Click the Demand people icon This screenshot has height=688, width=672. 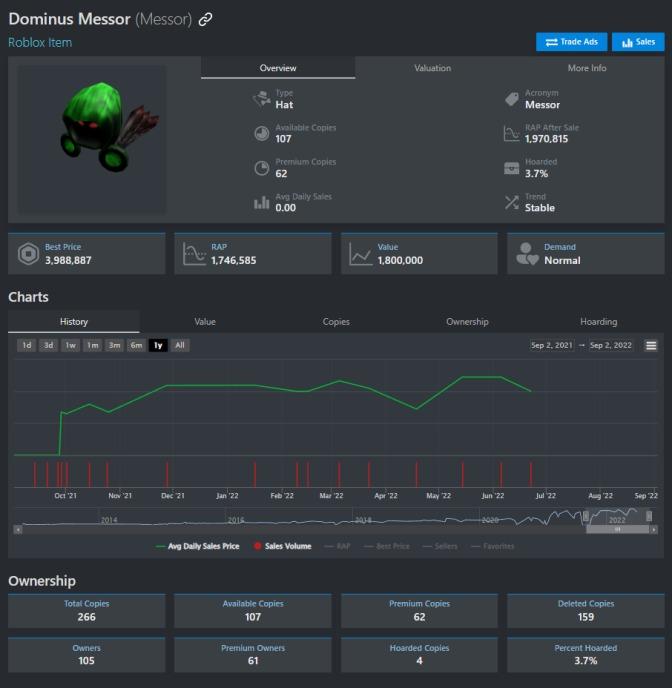coord(527,254)
